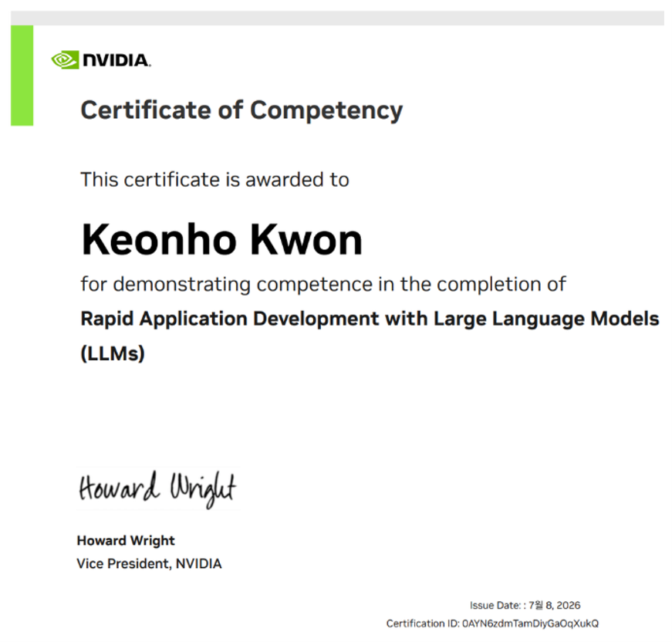Screen dimensions: 672x642
Task: Click the NVIDIA eye logo icon
Action: coord(65,60)
